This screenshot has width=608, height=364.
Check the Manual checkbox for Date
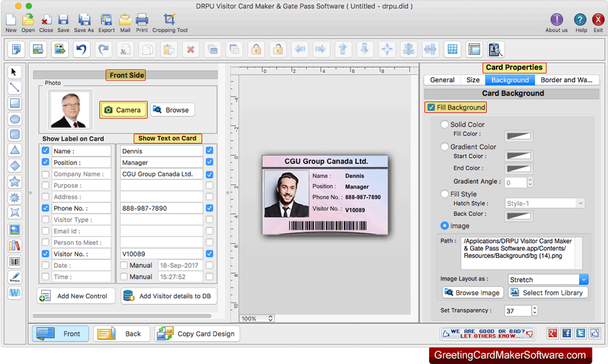[124, 265]
